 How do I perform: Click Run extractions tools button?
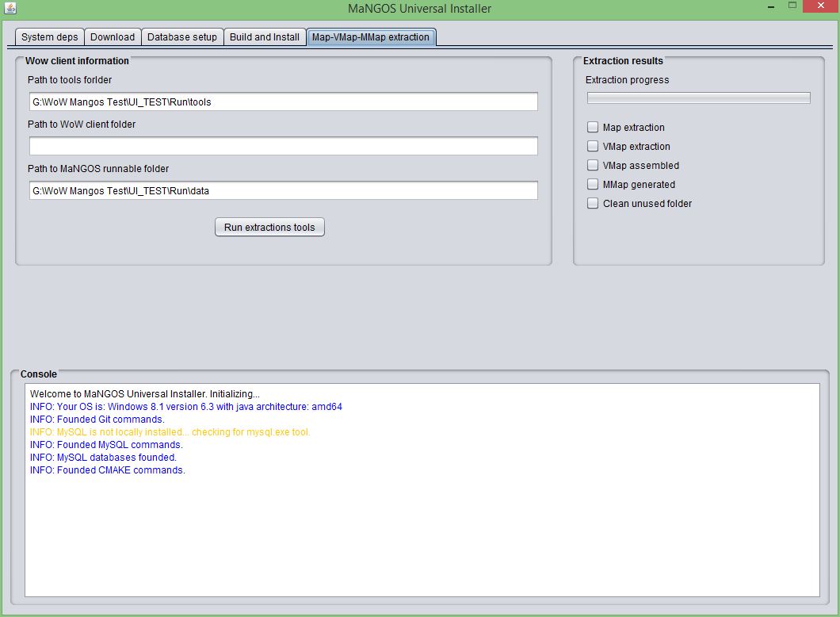coord(269,227)
